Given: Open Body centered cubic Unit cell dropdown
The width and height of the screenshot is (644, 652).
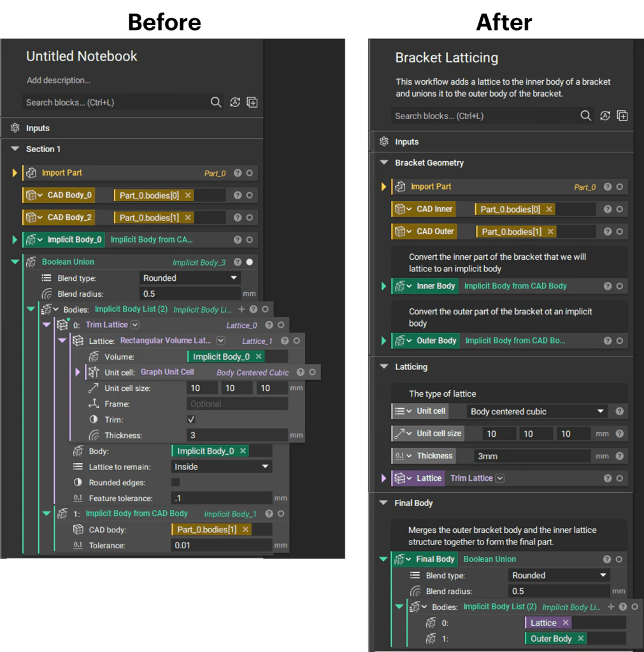Looking at the screenshot, I should tap(536, 411).
